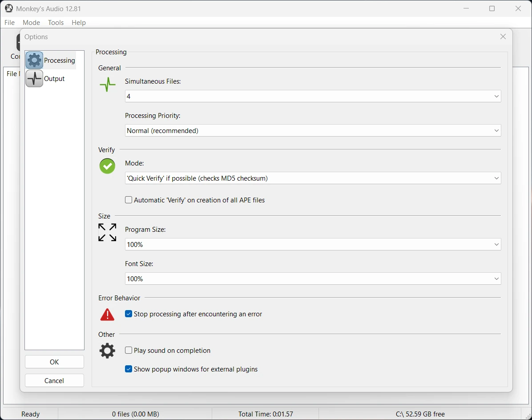The image size is (532, 420).
Task: Minimize the Monkey's Audio window
Action: 466,8
